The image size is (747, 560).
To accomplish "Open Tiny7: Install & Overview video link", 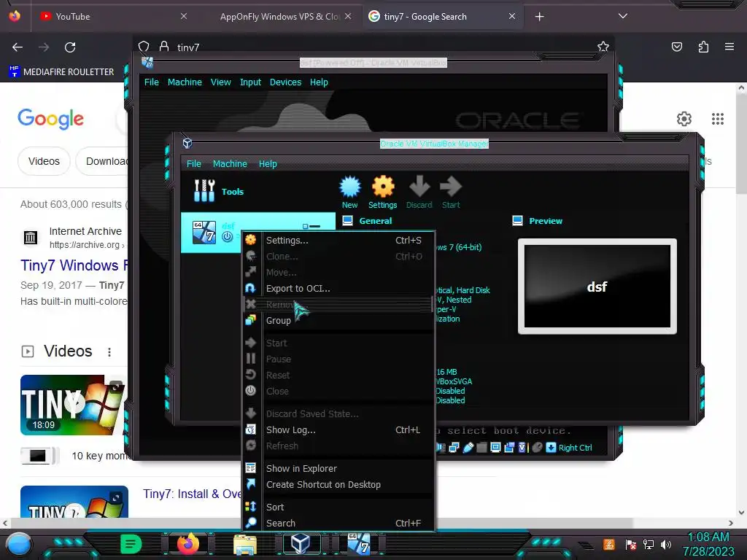I will pos(192,494).
